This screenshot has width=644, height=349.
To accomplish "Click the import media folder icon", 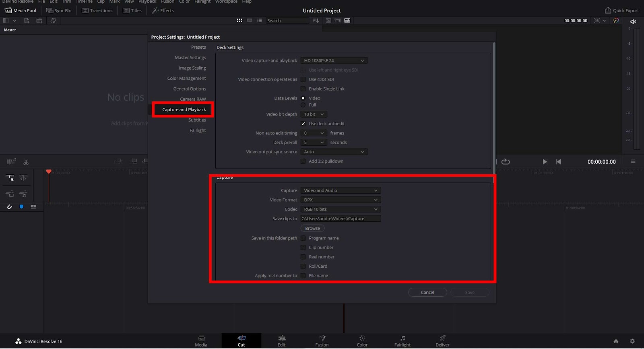I will click(x=39, y=21).
